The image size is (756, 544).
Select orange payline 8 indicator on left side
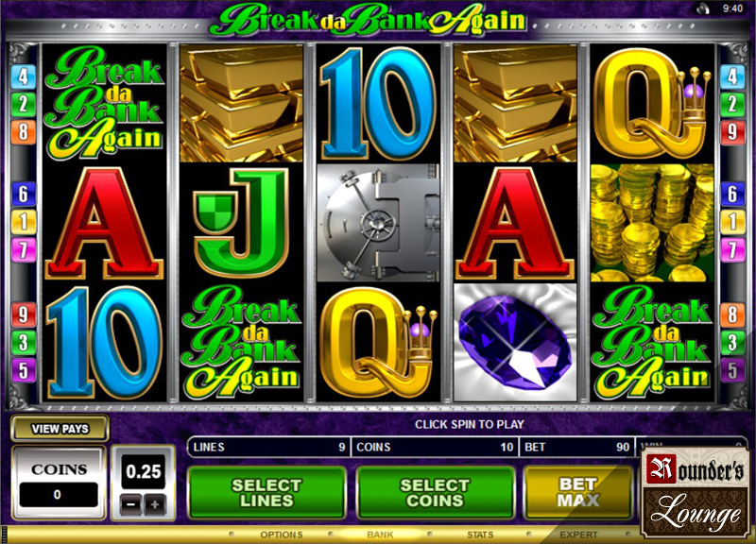tap(23, 131)
